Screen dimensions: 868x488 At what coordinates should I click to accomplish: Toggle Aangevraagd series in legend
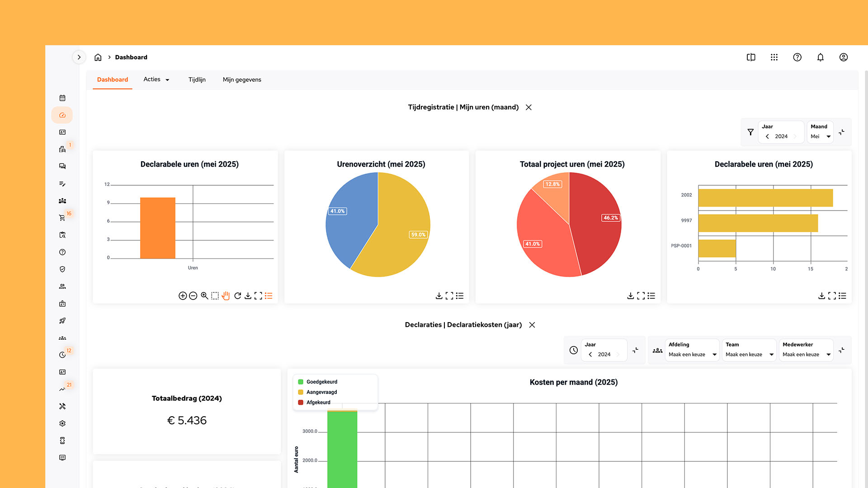tap(321, 392)
